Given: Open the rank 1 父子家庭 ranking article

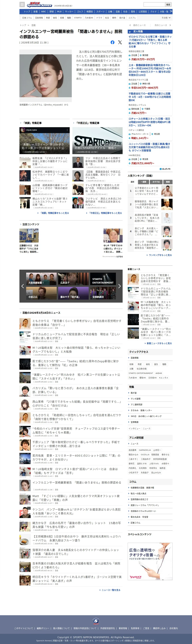Looking at the screenshot, I should [x=150, y=191].
